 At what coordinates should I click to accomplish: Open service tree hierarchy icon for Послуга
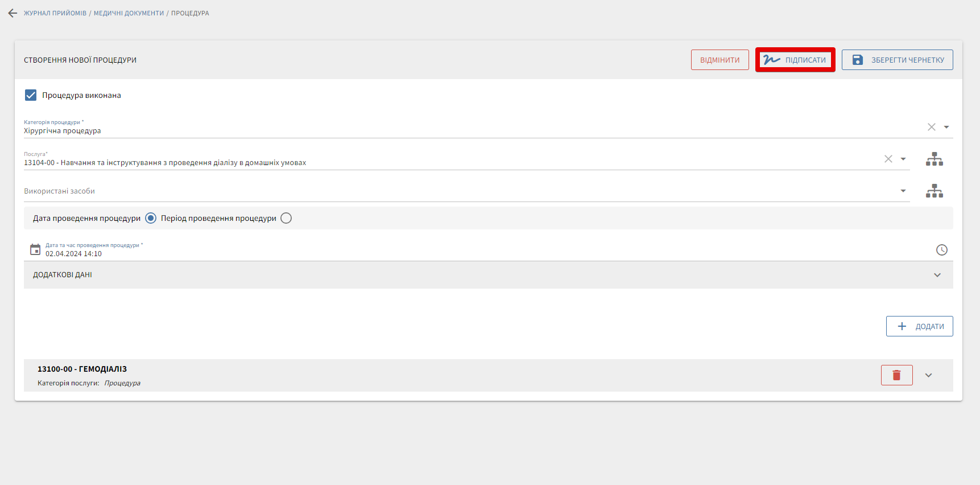tap(934, 159)
